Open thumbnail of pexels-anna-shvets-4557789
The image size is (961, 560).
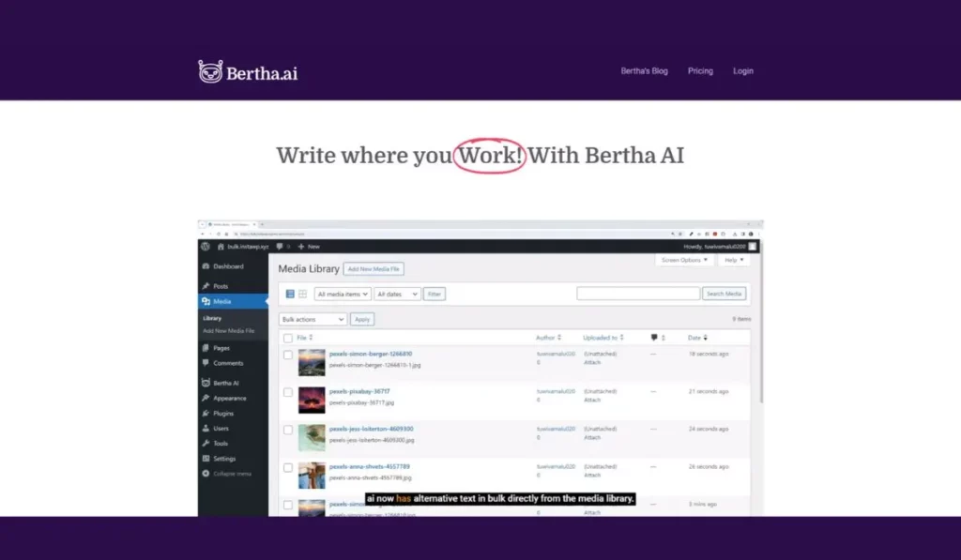(x=312, y=476)
